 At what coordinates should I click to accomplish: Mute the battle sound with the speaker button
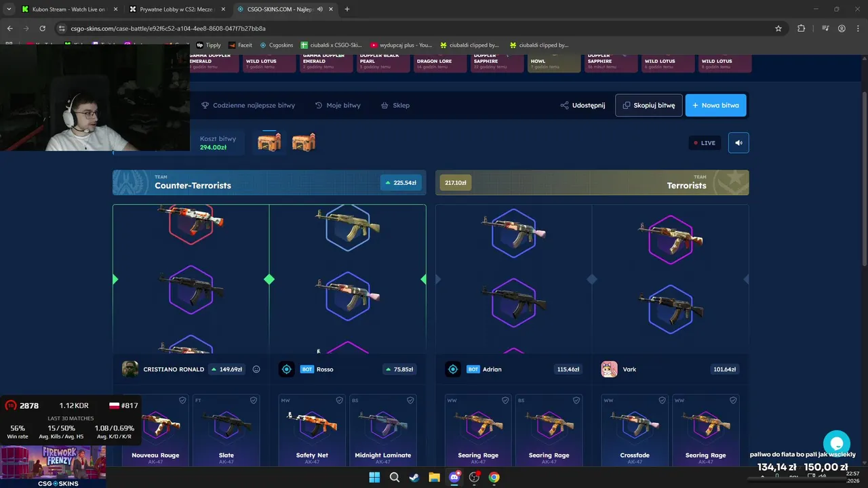tap(738, 142)
